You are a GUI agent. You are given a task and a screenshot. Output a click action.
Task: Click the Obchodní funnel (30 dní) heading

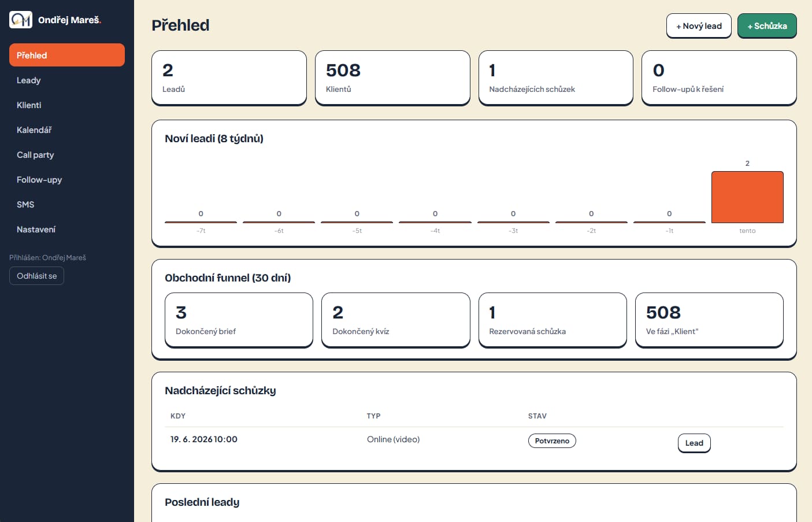(228, 278)
